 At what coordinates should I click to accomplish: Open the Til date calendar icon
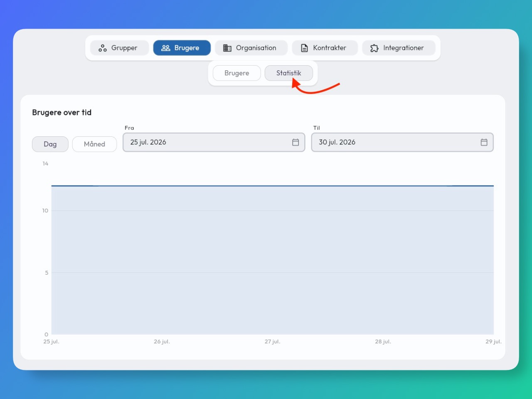point(484,142)
